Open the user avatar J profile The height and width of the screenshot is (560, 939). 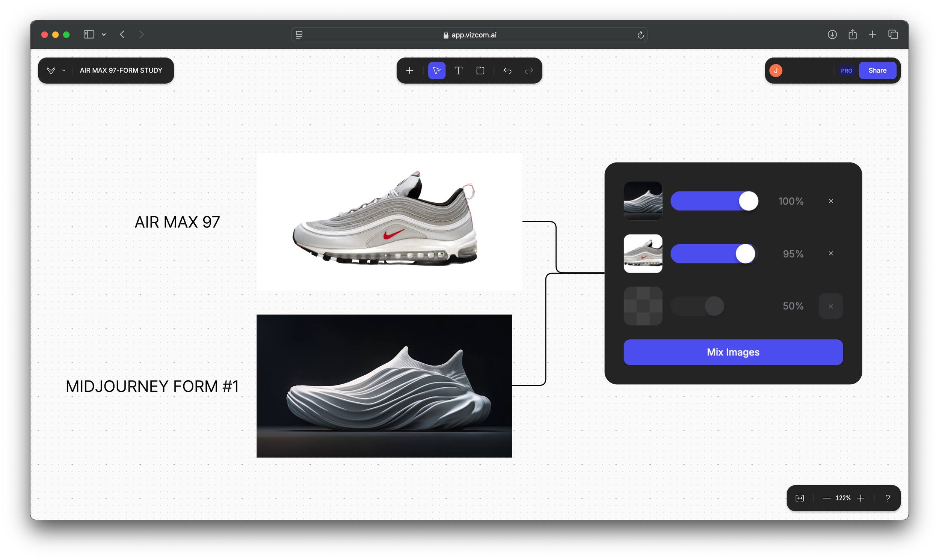pyautogui.click(x=776, y=71)
